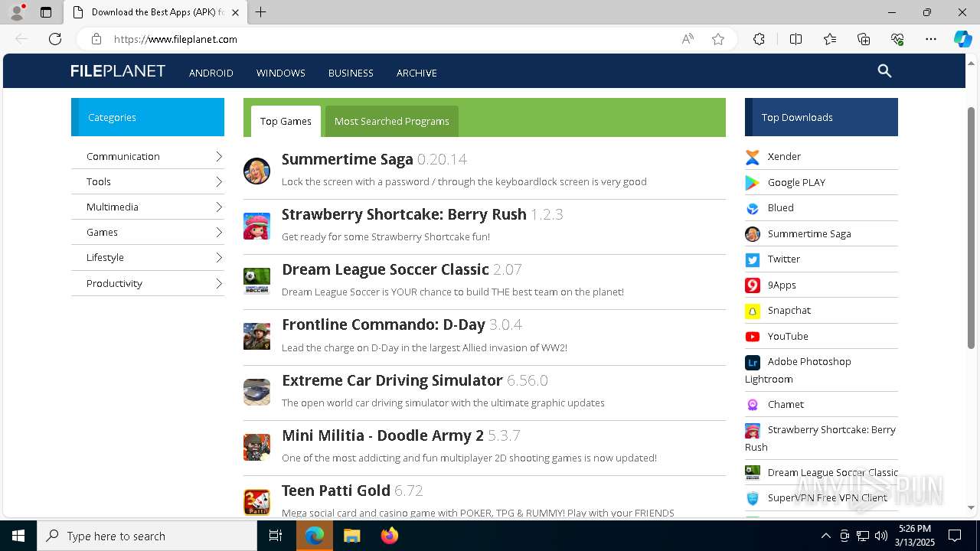Open the Windows Start menu
The image size is (980, 551).
[18, 536]
